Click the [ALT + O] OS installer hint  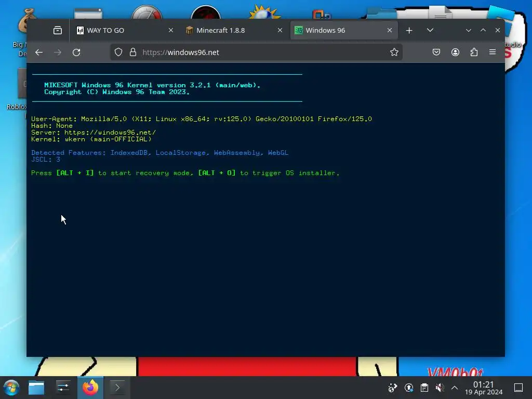217,173
